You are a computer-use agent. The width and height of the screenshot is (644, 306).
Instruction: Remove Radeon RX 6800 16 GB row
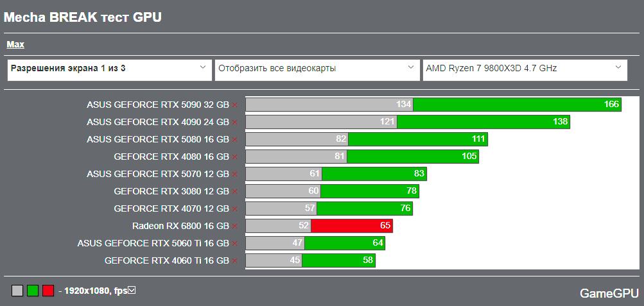point(234,226)
